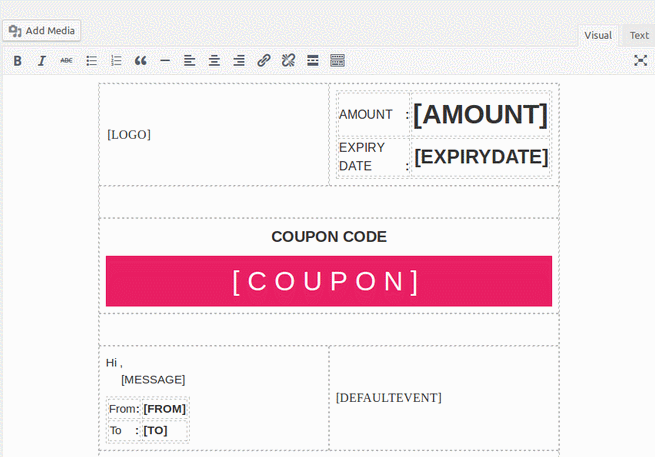
Task: Align text left
Action: pyautogui.click(x=190, y=61)
